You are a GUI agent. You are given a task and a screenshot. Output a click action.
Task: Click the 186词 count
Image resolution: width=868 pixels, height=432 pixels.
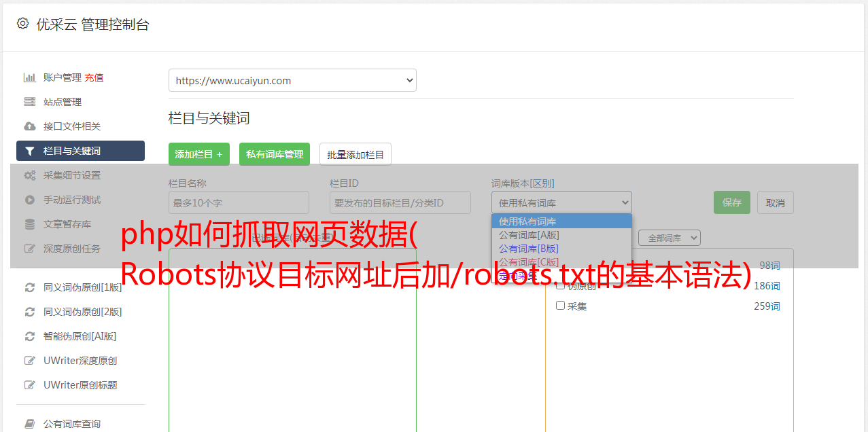[x=767, y=286]
